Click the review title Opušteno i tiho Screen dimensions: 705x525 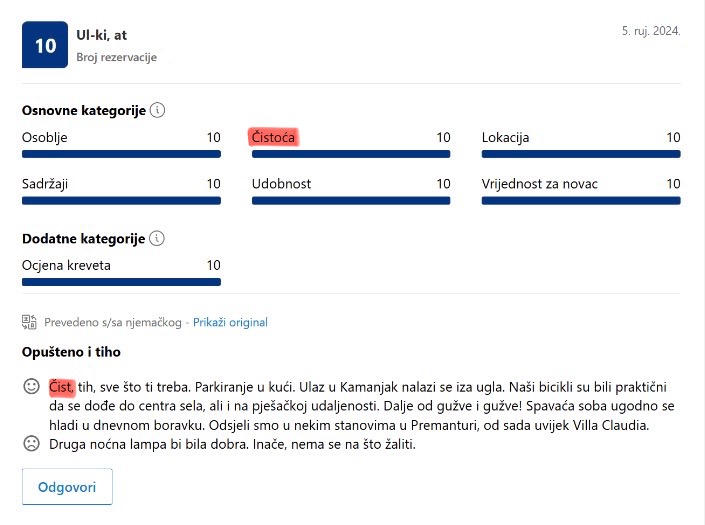[71, 351]
